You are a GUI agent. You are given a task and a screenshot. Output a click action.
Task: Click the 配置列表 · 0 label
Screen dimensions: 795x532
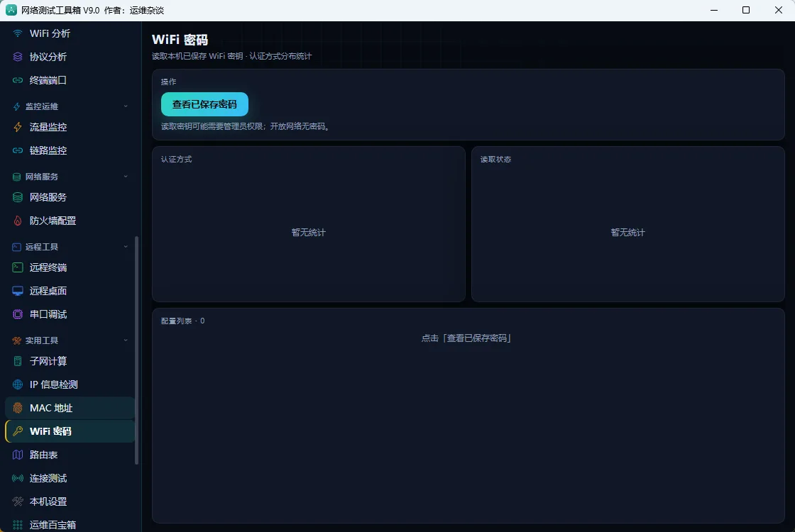point(182,321)
